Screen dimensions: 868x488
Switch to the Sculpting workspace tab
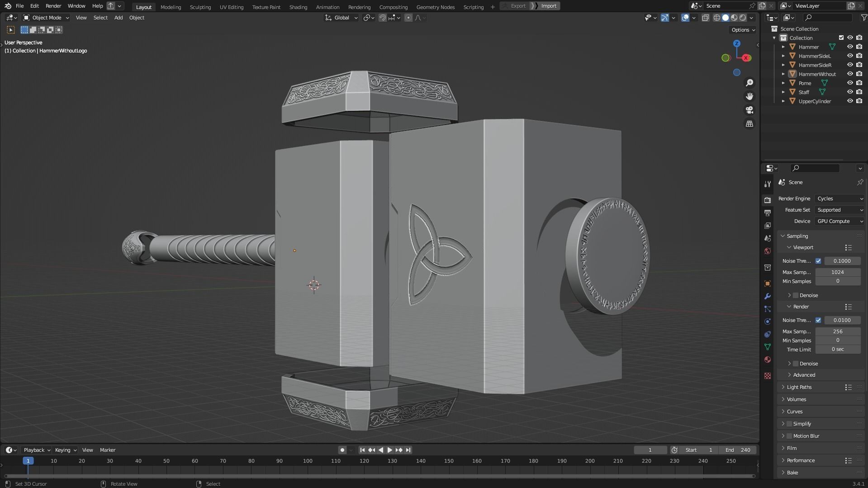pos(200,7)
